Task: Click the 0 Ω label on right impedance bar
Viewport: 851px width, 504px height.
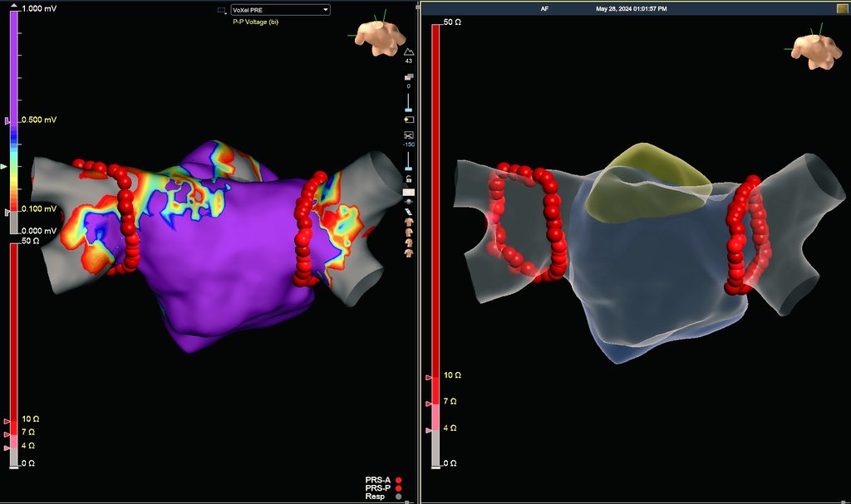Action: pos(450,463)
